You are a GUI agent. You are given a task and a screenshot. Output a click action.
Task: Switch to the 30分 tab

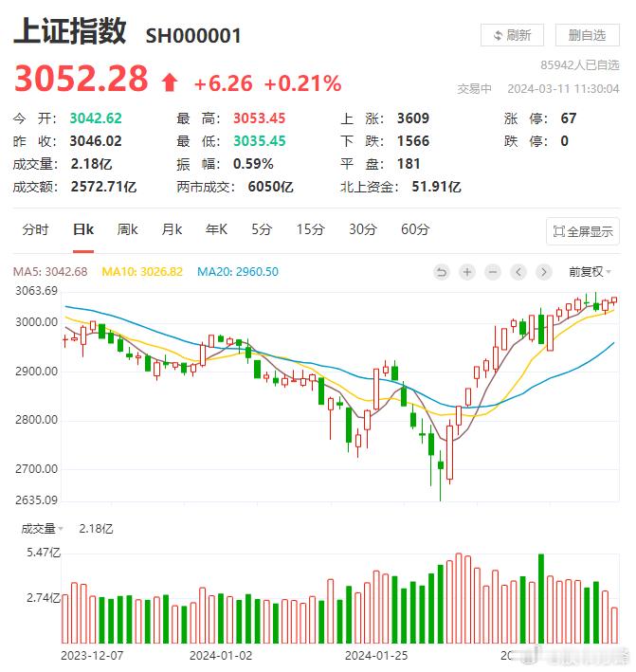pyautogui.click(x=363, y=230)
